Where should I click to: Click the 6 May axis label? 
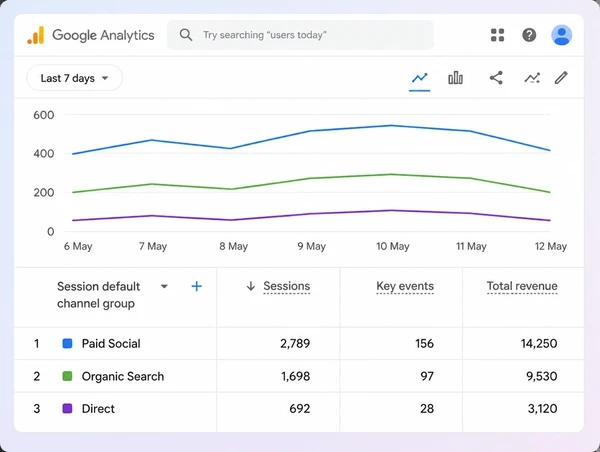pos(78,246)
